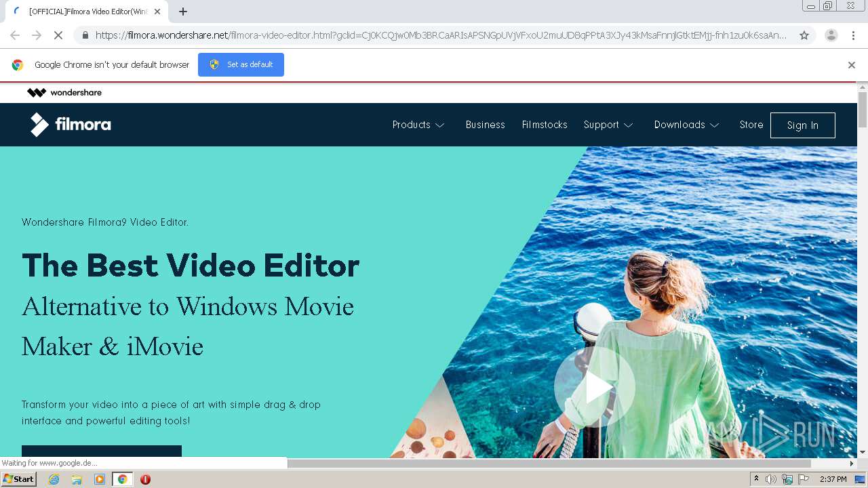The height and width of the screenshot is (488, 868).
Task: Open the volume speaker tray icon
Action: coord(771,479)
